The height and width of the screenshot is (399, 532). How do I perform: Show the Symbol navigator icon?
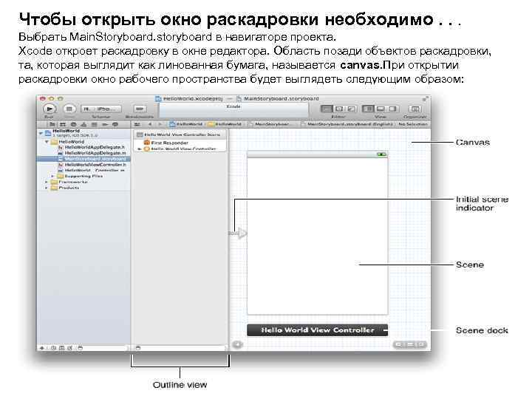point(62,125)
